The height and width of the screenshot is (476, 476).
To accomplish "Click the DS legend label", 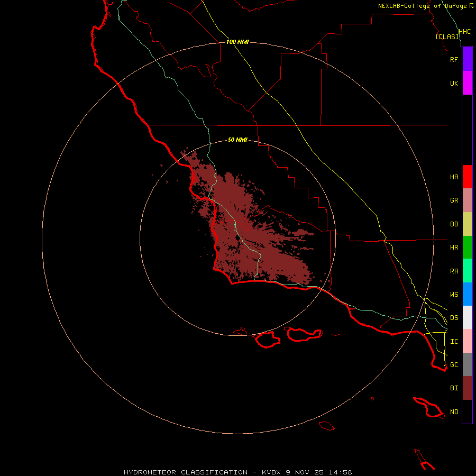I will pyautogui.click(x=454, y=317).
